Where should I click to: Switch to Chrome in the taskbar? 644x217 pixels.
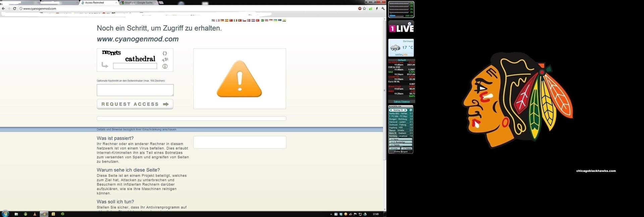coord(44,214)
